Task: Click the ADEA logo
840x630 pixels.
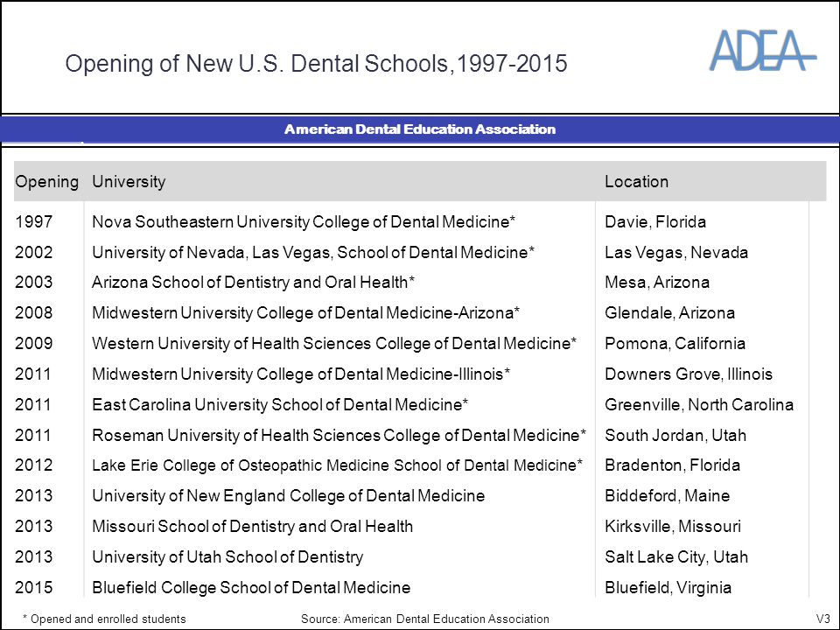Action: coord(763,51)
